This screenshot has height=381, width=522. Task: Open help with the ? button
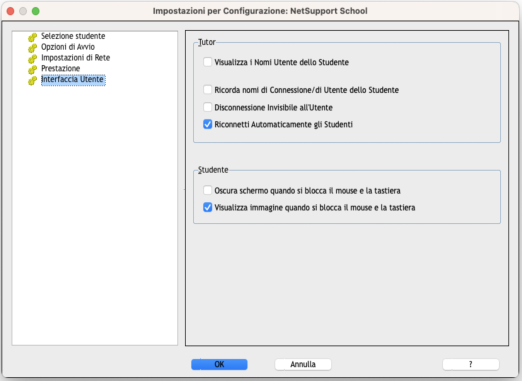(x=471, y=364)
